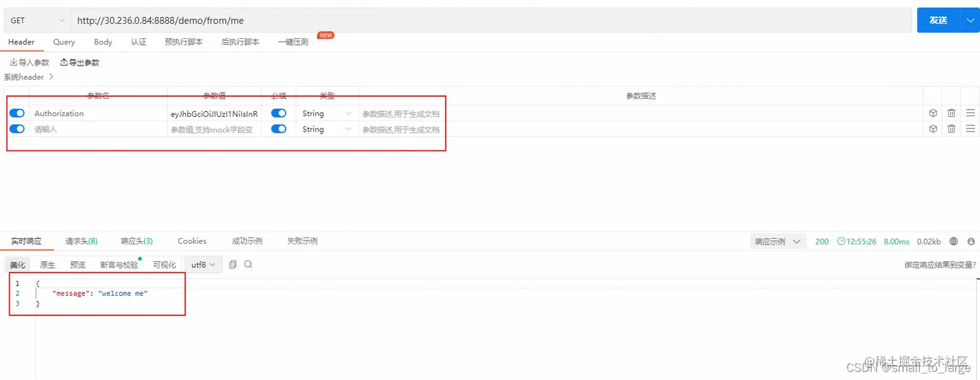This screenshot has width=980, height=380.
Task: Click the round icon right of the globe
Action: click(x=971, y=241)
